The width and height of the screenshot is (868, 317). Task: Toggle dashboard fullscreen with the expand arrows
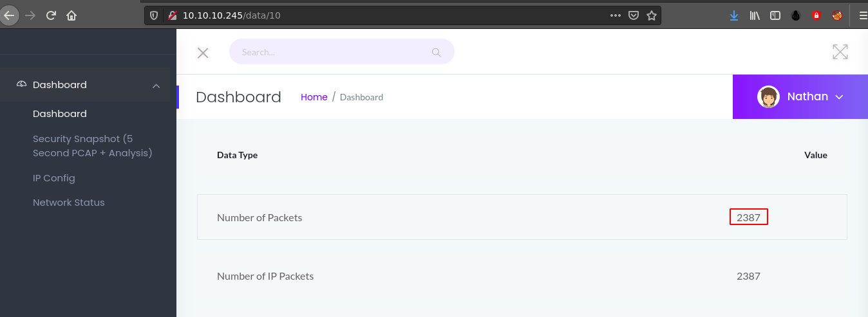click(x=840, y=52)
